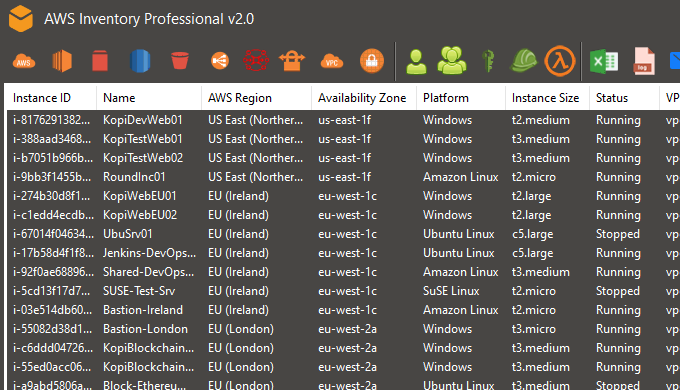Open the green hard hat roles icon

[x=523, y=61]
